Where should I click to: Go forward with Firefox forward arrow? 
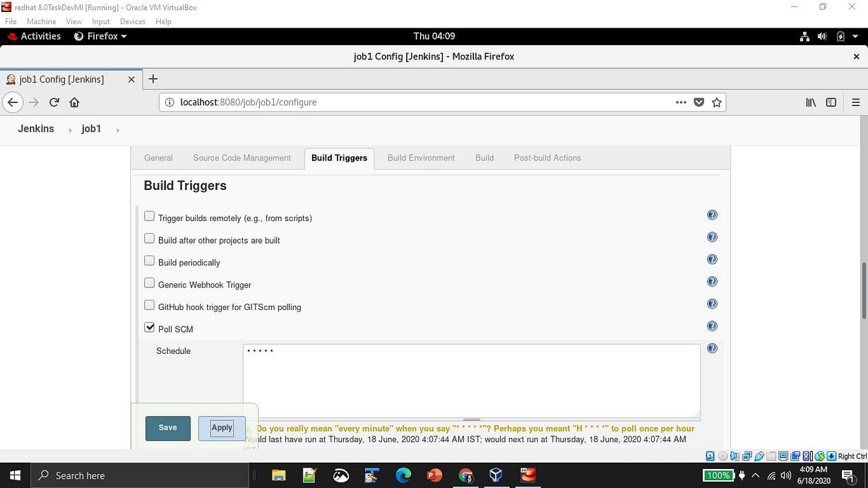(33, 102)
